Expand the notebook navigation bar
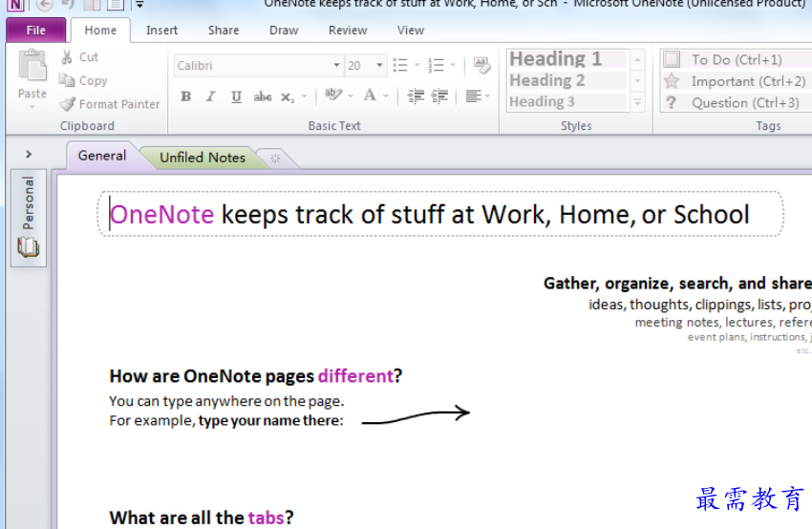This screenshot has width=812, height=529. click(29, 155)
